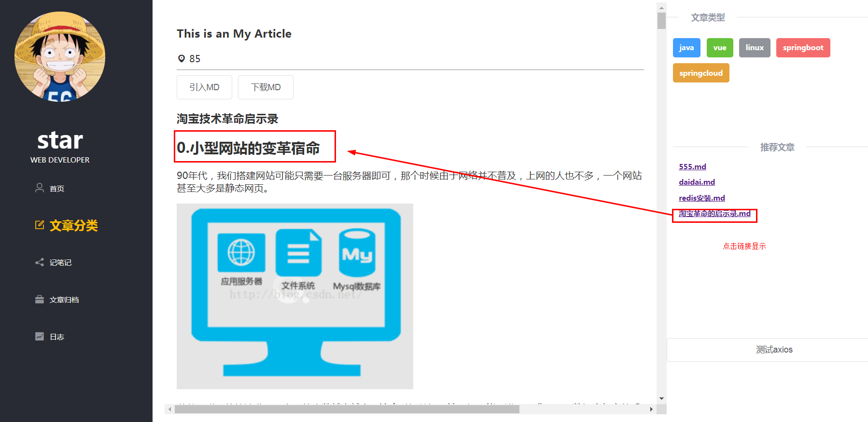This screenshot has height=422, width=868.
Task: Click the vertical scrollbar down arrow
Action: tap(661, 398)
